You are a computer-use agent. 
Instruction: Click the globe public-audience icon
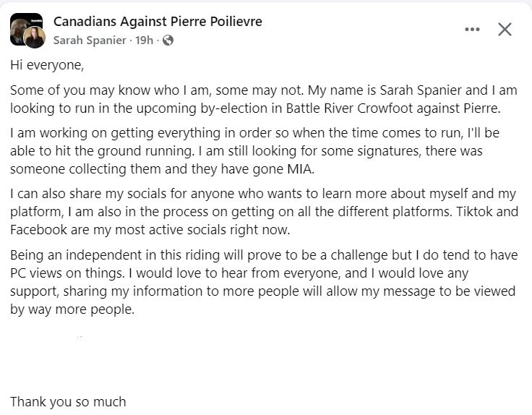point(168,40)
